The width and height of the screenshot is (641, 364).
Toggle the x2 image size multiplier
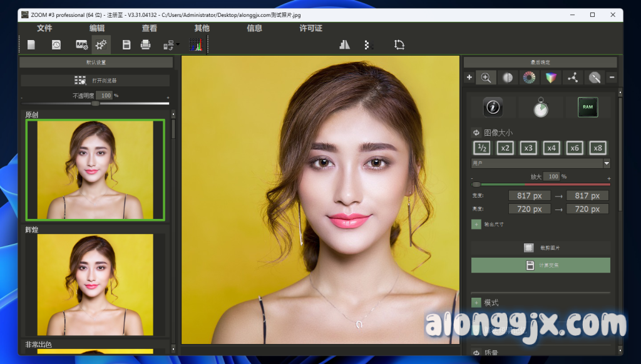[505, 148]
